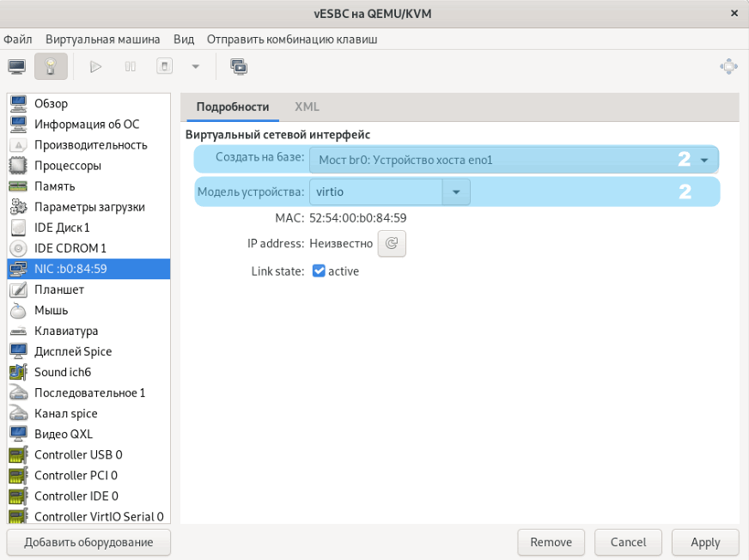This screenshot has width=749, height=560.
Task: Select Видео QXL device
Action: click(88, 434)
